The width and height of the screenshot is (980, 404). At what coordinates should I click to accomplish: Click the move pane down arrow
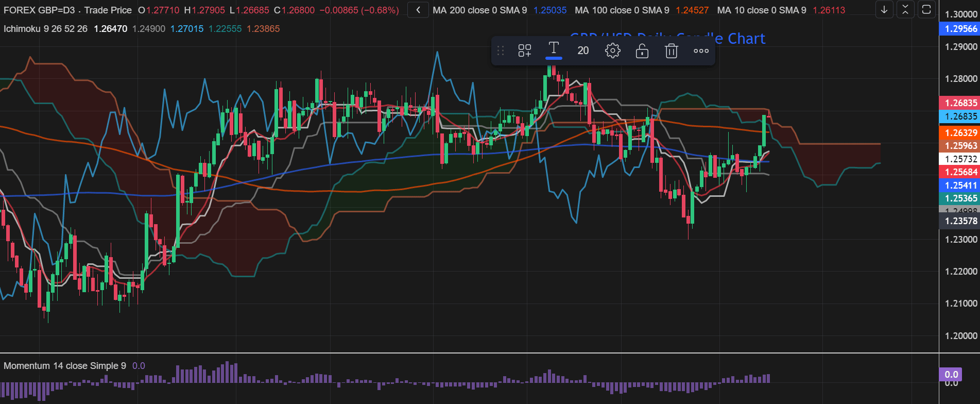884,10
